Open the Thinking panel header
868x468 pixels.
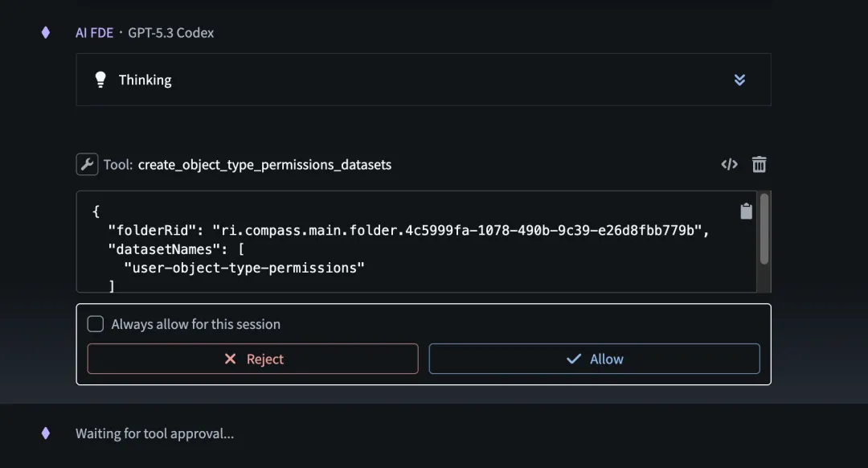(x=424, y=80)
